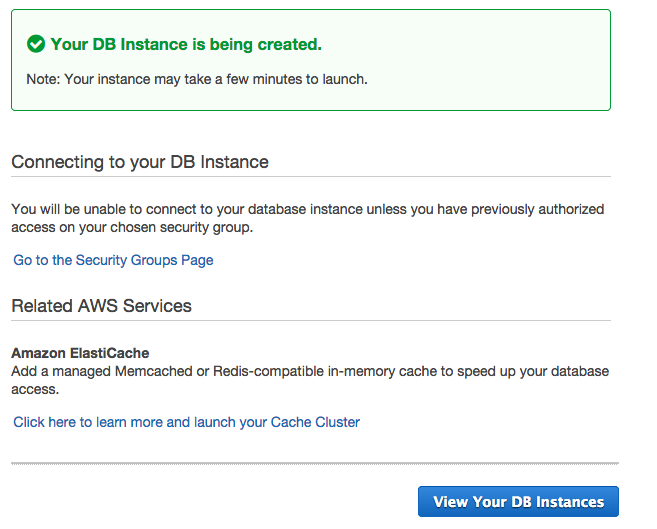Click the horizontal rule above the View button
Viewport: 657px width, 529px height.
[314, 463]
